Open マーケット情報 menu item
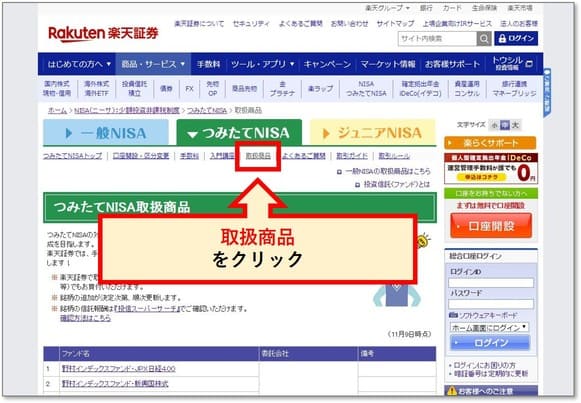The image size is (581, 403). click(x=388, y=64)
